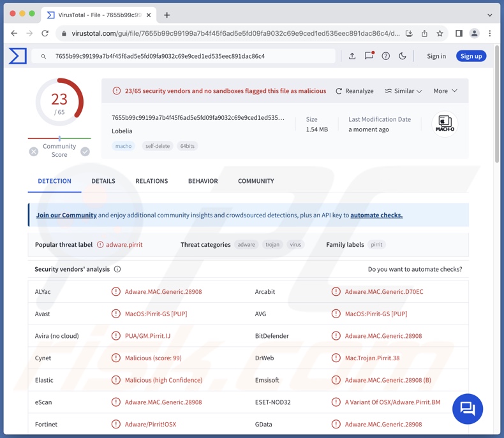Click the browser back arrow

tap(14, 33)
